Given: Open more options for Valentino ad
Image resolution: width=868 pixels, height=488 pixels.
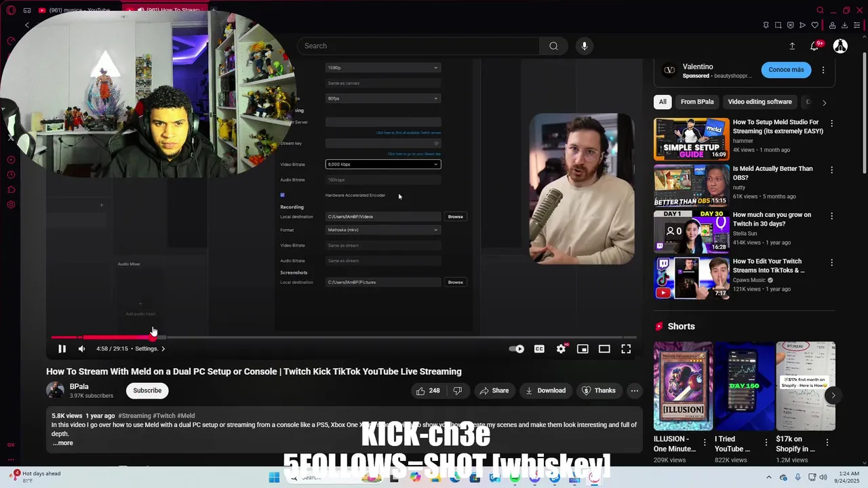Looking at the screenshot, I should pyautogui.click(x=823, y=70).
